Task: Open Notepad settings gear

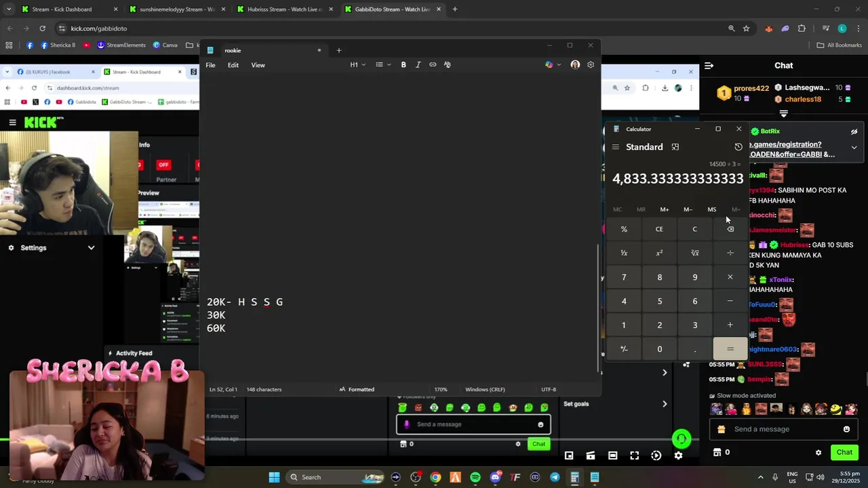Action: point(591,65)
